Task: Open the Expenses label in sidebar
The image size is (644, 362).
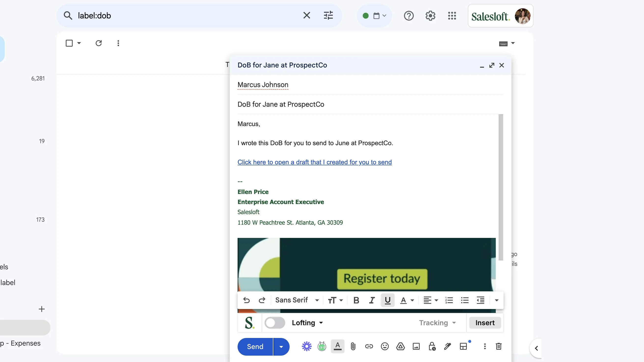Action: tap(20, 343)
